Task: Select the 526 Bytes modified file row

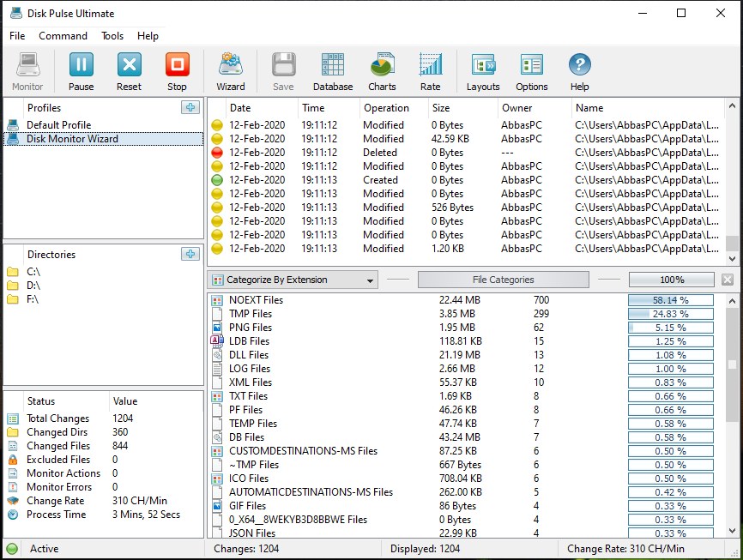Action: [x=466, y=208]
